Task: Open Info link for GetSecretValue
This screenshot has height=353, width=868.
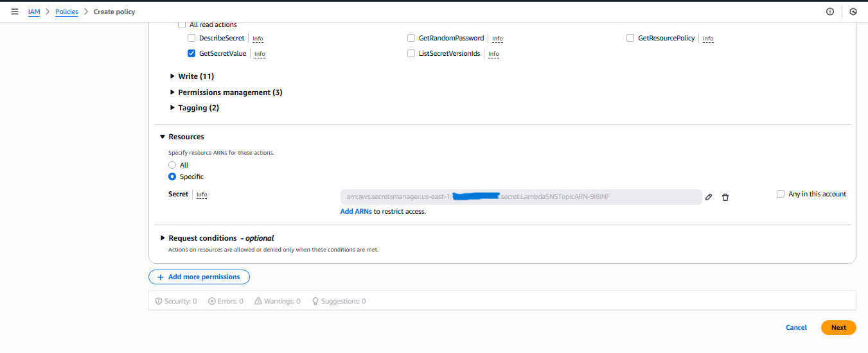Action: pyautogui.click(x=260, y=54)
